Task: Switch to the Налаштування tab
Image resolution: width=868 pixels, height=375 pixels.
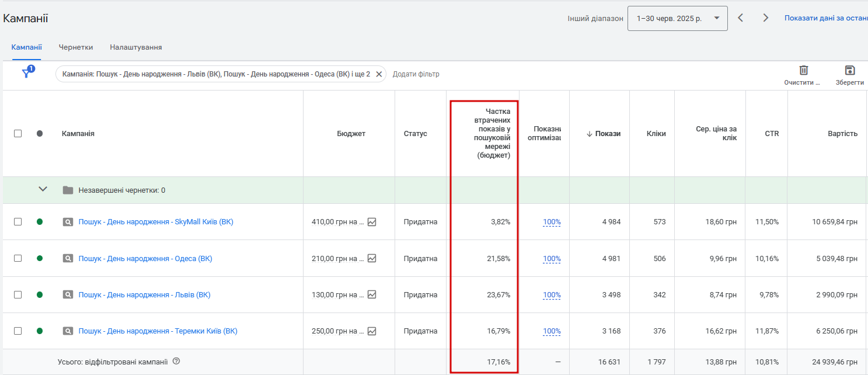Action: pyautogui.click(x=136, y=47)
